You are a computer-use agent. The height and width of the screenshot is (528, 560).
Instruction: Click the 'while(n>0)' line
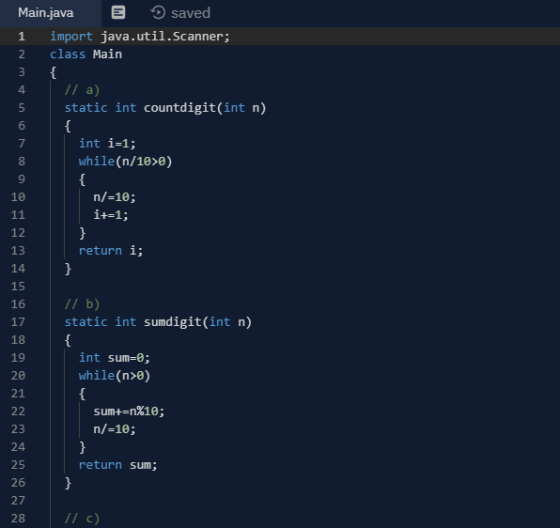[x=115, y=376]
